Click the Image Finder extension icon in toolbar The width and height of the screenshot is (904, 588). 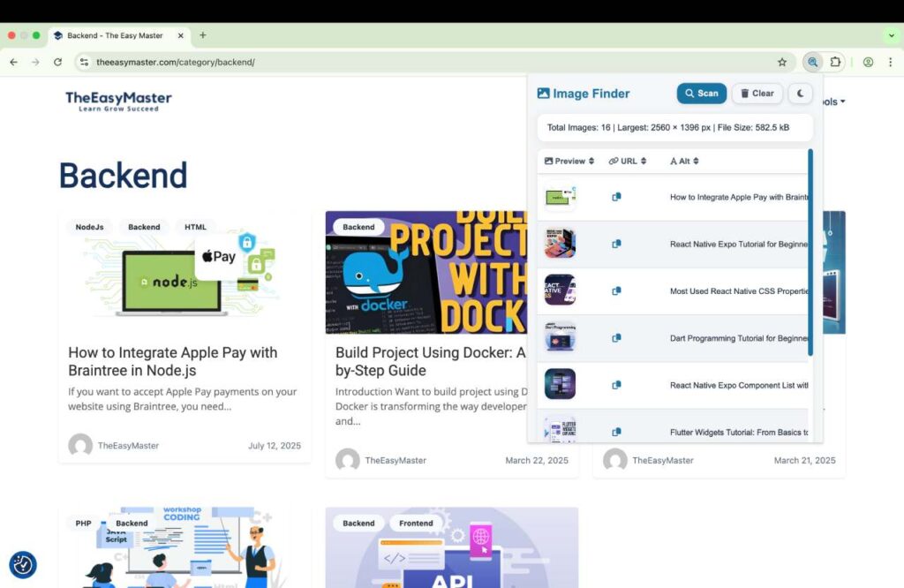coord(812,63)
